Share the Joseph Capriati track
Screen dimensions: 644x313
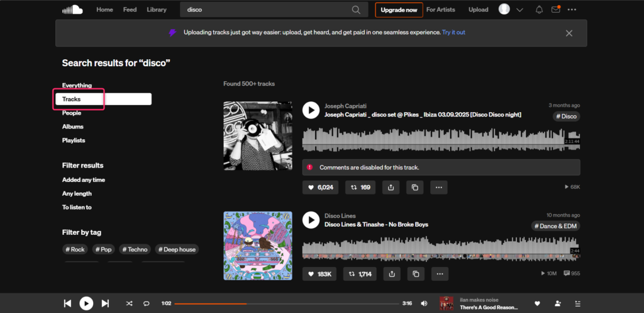tap(391, 187)
